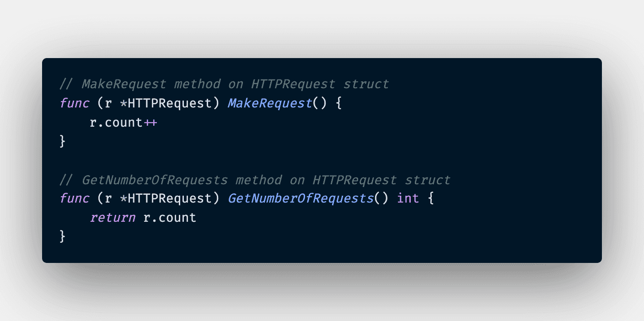Click the closing brace of MakeRequest

click(63, 142)
